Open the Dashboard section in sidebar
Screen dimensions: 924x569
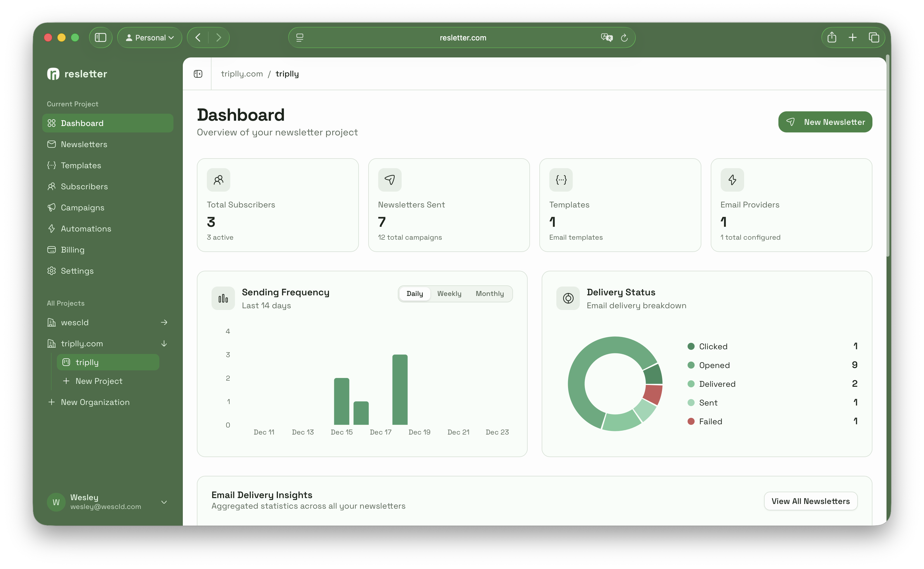click(82, 123)
